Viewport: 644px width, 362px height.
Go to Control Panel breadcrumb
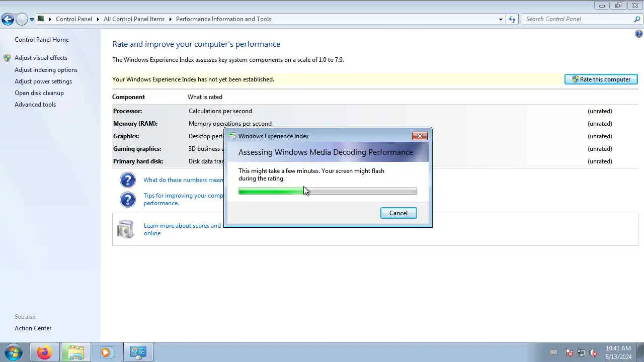(74, 19)
